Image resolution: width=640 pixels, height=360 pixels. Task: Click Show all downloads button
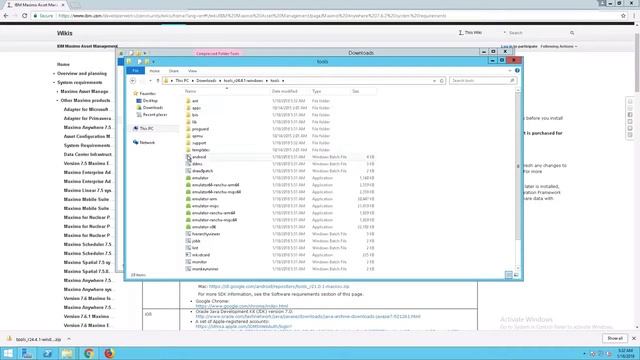coord(615,338)
